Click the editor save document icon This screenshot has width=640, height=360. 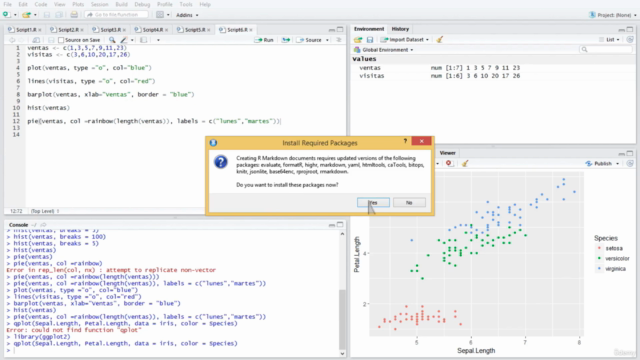pos(51,40)
